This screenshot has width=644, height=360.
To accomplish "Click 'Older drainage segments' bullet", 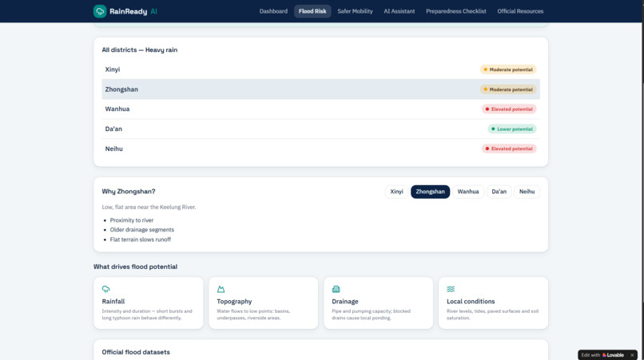I will [141, 229].
